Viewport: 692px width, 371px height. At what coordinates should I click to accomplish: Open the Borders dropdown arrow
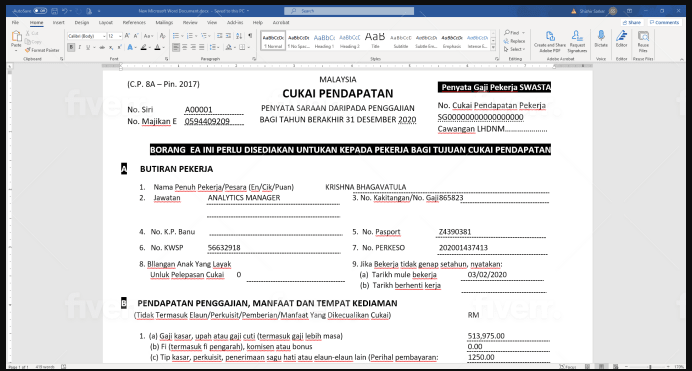tap(248, 47)
